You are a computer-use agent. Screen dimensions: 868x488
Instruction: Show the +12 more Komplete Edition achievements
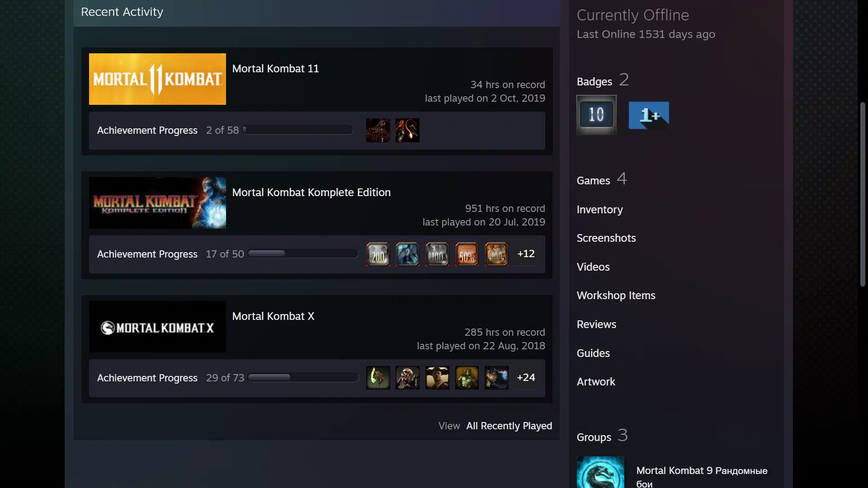click(526, 254)
